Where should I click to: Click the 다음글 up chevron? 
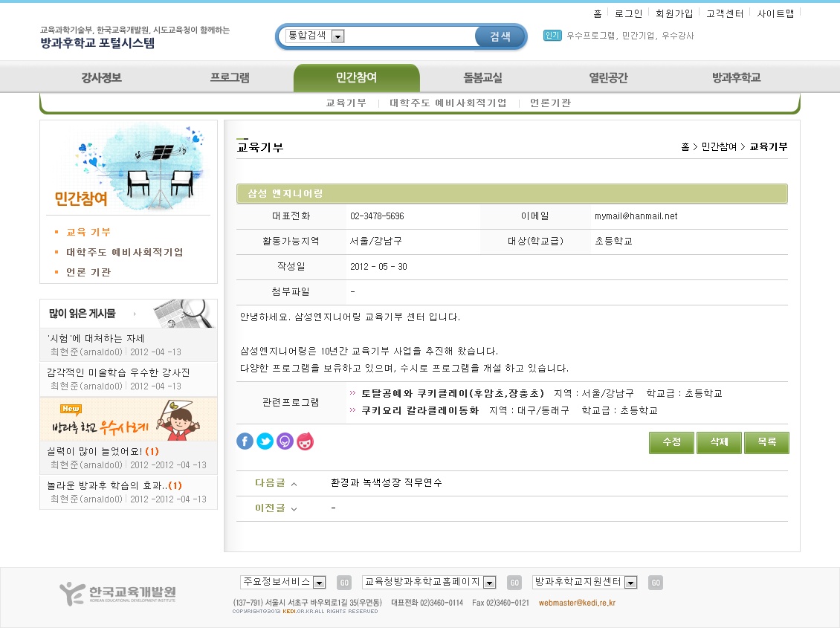coord(294,484)
